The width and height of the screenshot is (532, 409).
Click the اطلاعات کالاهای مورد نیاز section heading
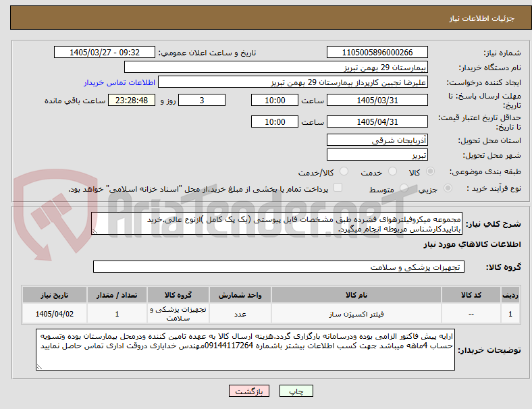point(473,244)
